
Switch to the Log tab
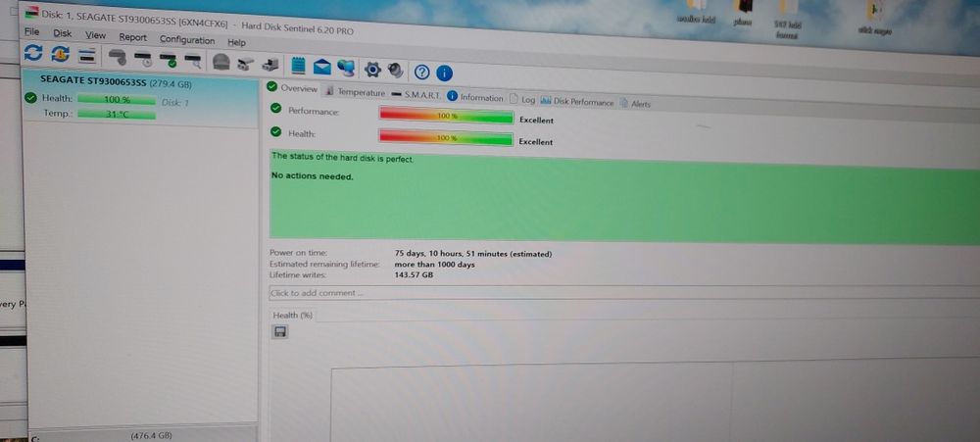point(522,99)
